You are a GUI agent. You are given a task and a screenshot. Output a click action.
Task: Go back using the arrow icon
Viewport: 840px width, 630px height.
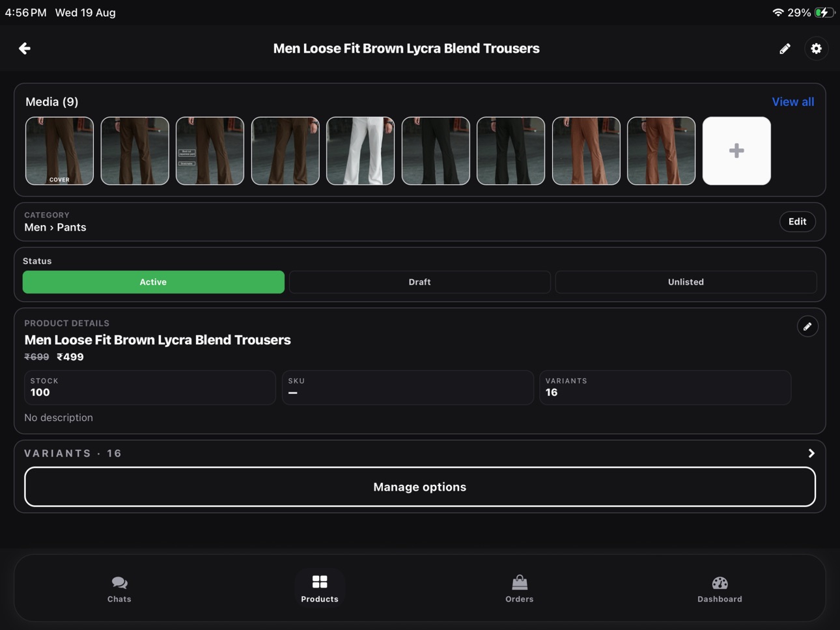25,48
